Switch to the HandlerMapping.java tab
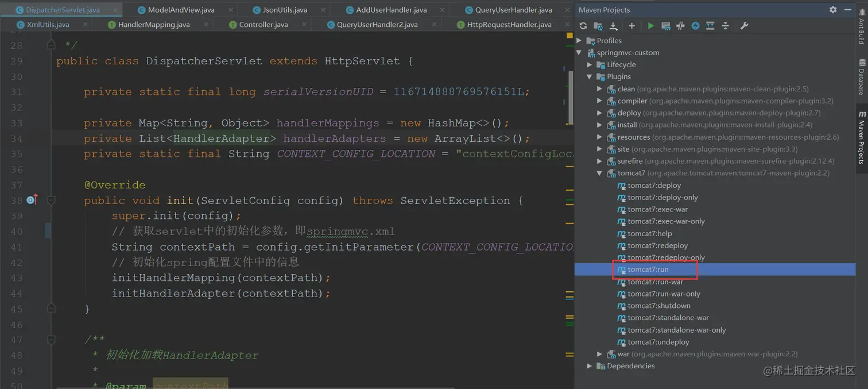The width and height of the screenshot is (868, 389). [154, 25]
